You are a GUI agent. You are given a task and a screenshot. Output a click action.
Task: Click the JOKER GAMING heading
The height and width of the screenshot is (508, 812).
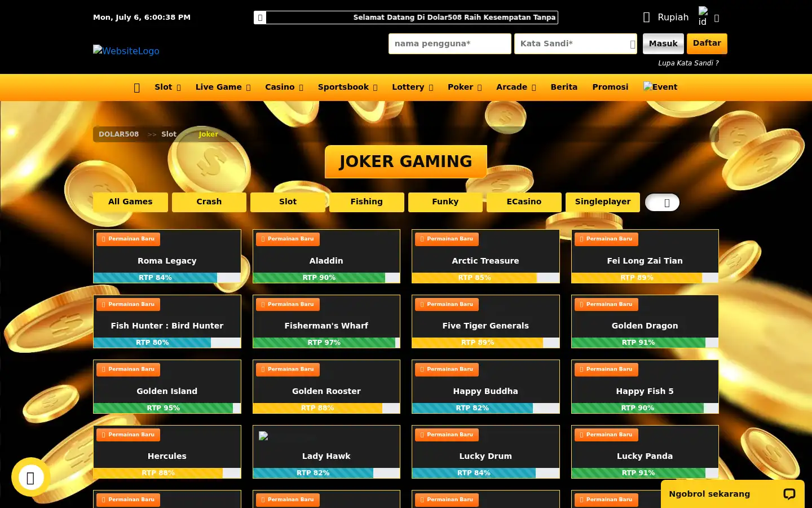click(x=406, y=161)
